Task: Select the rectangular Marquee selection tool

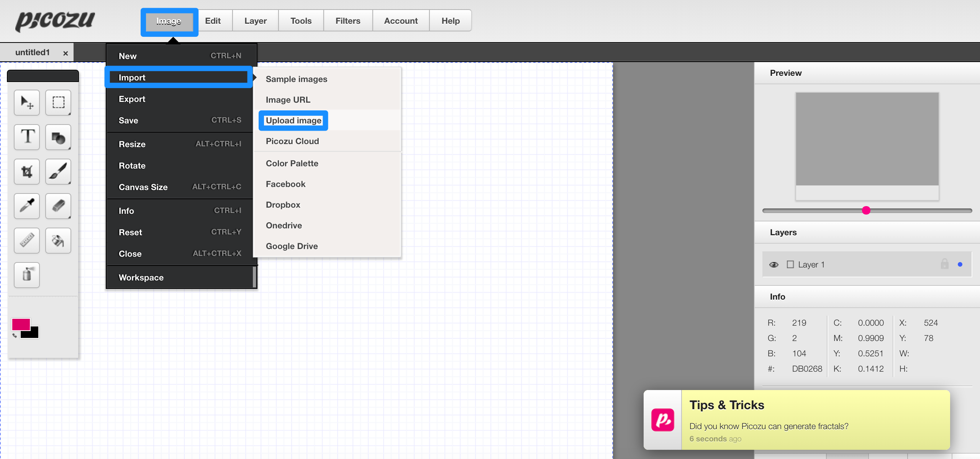Action: (58, 103)
